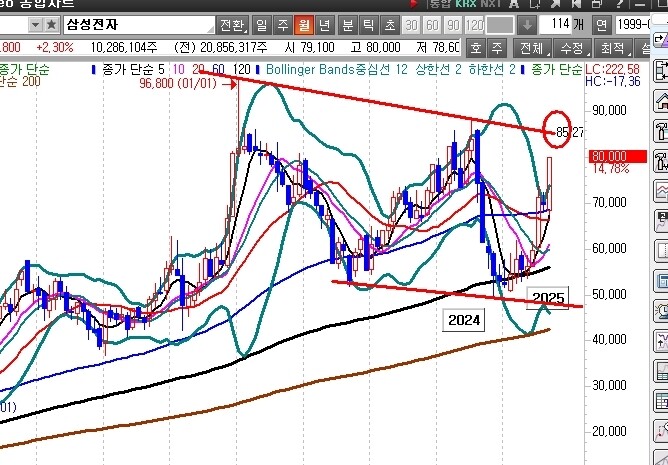
Task: Click the 14,78% change label
Action: click(611, 169)
